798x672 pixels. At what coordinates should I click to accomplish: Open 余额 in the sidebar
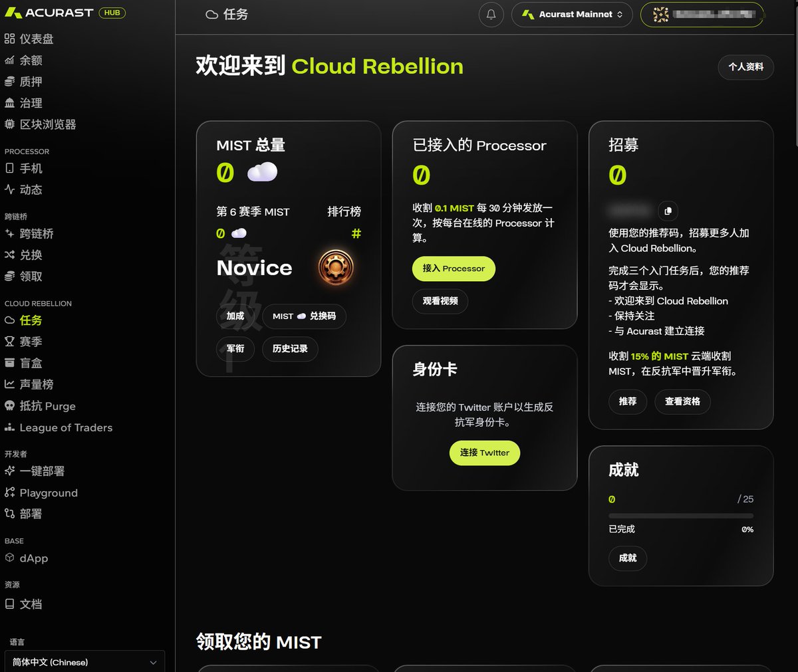(24, 60)
